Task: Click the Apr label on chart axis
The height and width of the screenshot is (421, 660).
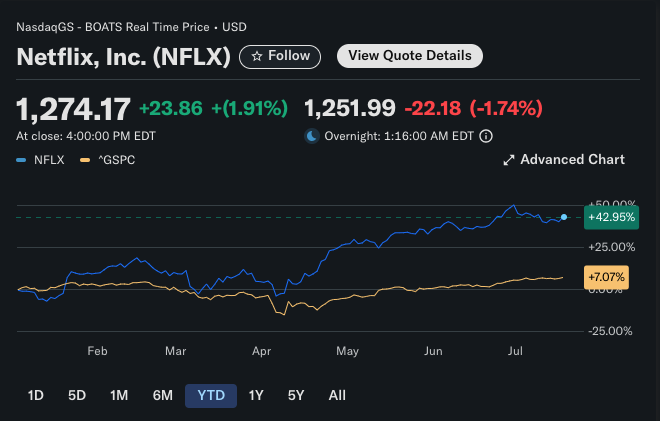Action: coord(261,351)
